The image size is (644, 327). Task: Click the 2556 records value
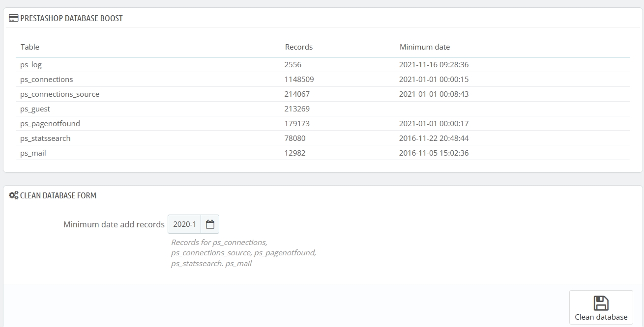coord(293,65)
